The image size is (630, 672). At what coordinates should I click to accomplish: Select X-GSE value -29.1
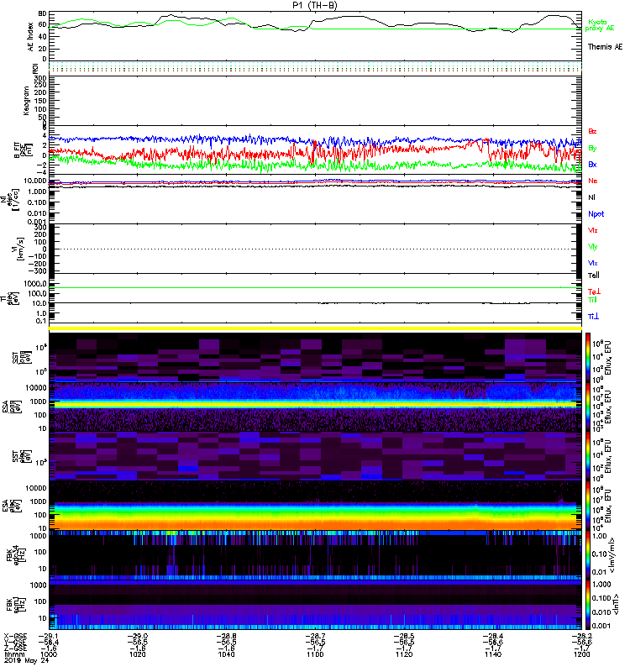pyautogui.click(x=49, y=636)
